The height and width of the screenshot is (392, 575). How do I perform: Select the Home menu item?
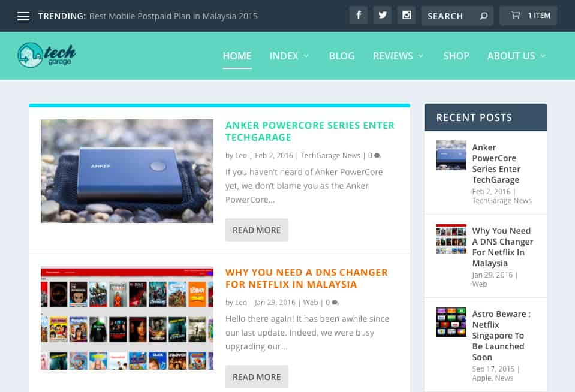pos(237,56)
